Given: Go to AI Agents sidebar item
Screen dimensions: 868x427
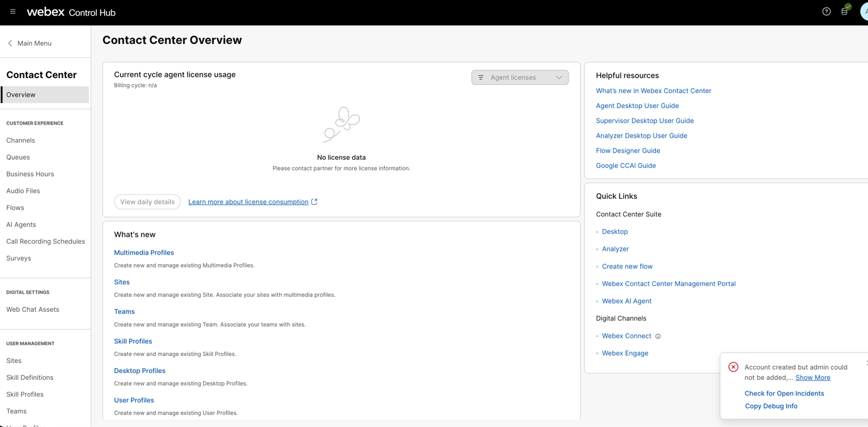Looking at the screenshot, I should 21,225.
